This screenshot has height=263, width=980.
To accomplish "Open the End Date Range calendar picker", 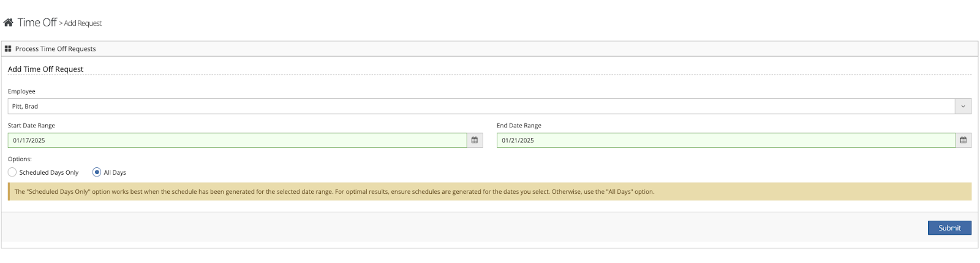I will point(963,140).
